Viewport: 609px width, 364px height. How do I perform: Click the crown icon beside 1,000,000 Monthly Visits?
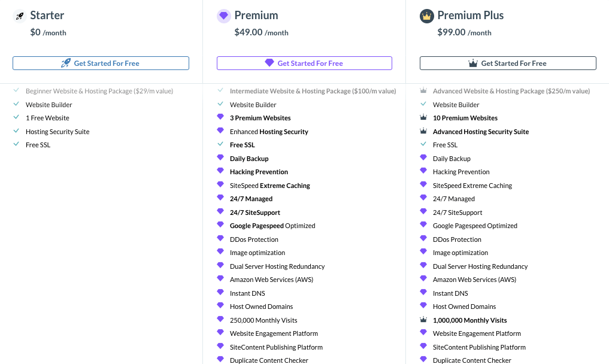423,319
